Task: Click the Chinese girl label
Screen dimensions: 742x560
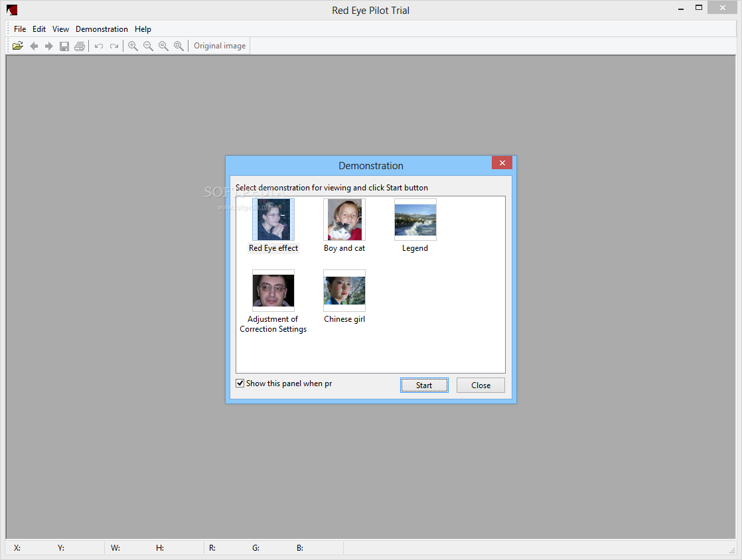Action: 344,319
